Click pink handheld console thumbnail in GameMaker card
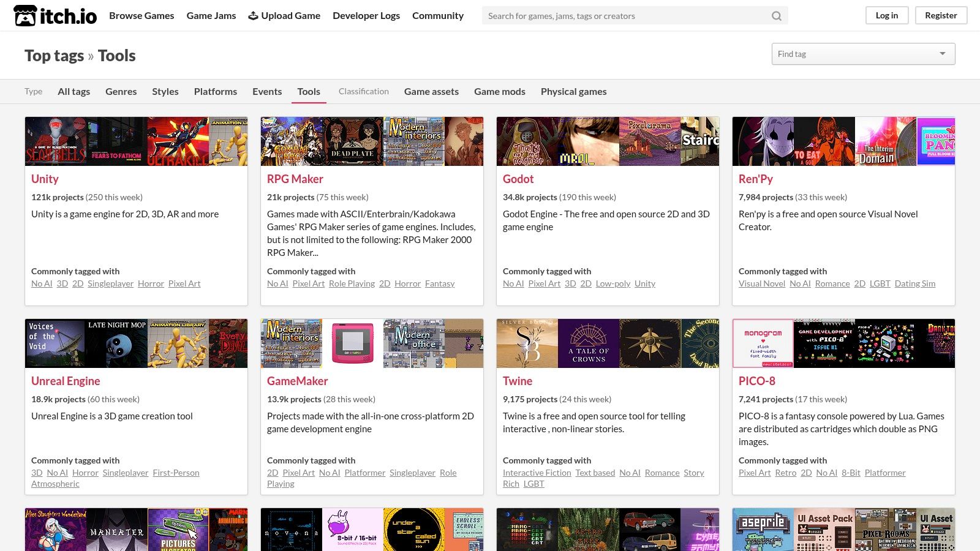This screenshot has height=551, width=980. coord(353,343)
